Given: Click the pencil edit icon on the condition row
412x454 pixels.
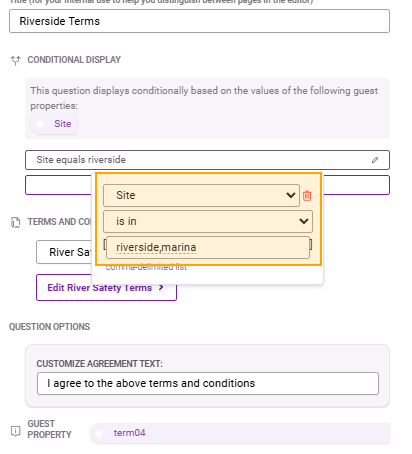Looking at the screenshot, I should click(x=375, y=160).
